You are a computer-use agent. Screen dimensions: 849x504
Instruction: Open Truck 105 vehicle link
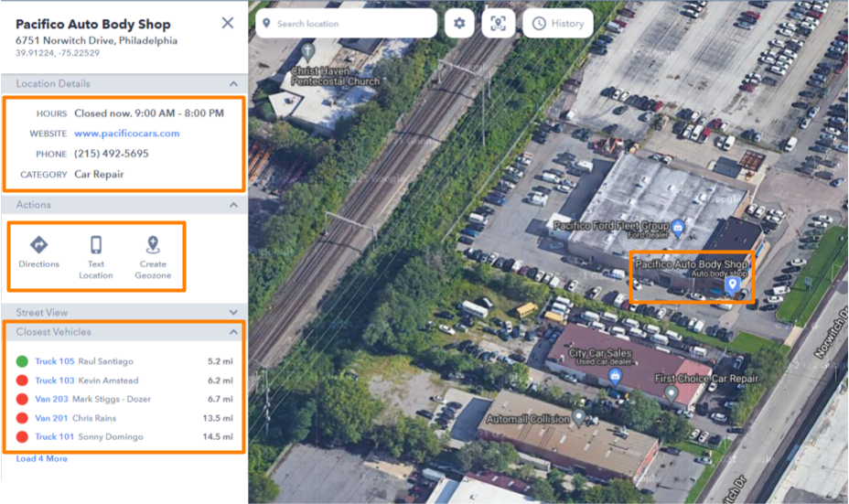pyautogui.click(x=55, y=361)
